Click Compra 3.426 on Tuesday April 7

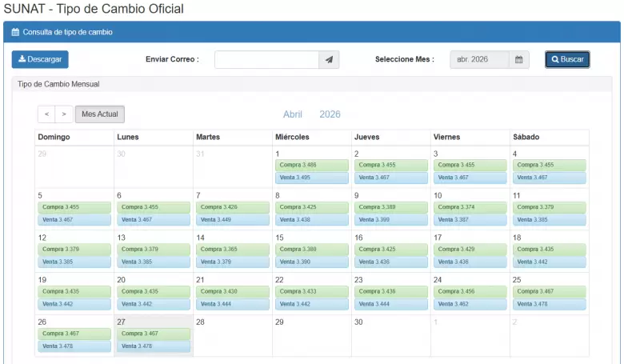(233, 207)
